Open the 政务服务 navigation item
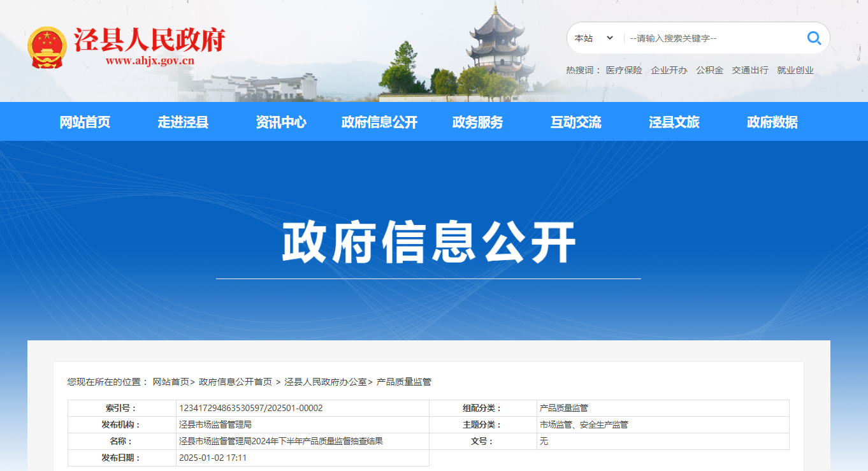This screenshot has width=868, height=471. pyautogui.click(x=477, y=122)
